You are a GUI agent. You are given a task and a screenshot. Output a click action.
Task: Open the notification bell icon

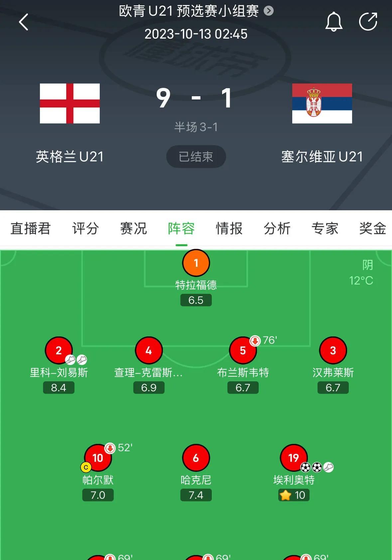tap(333, 22)
